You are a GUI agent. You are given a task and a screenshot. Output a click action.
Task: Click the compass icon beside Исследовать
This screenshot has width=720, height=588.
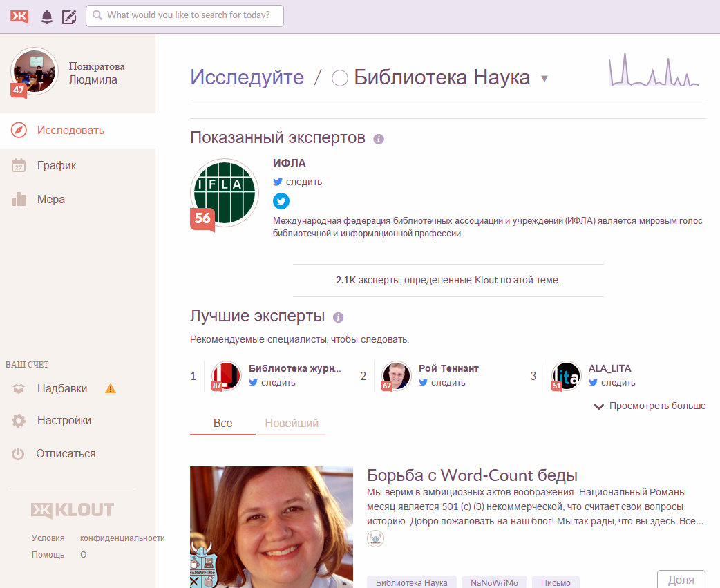click(19, 131)
